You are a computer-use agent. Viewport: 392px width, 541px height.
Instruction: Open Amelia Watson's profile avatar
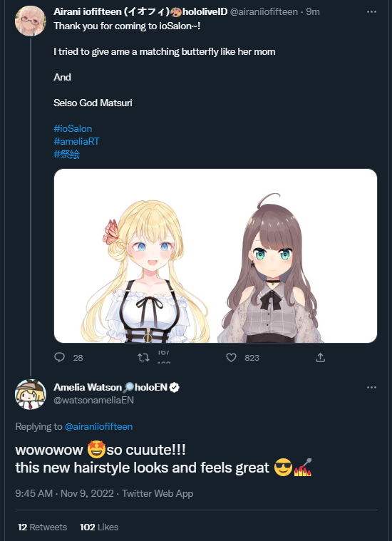point(31,394)
